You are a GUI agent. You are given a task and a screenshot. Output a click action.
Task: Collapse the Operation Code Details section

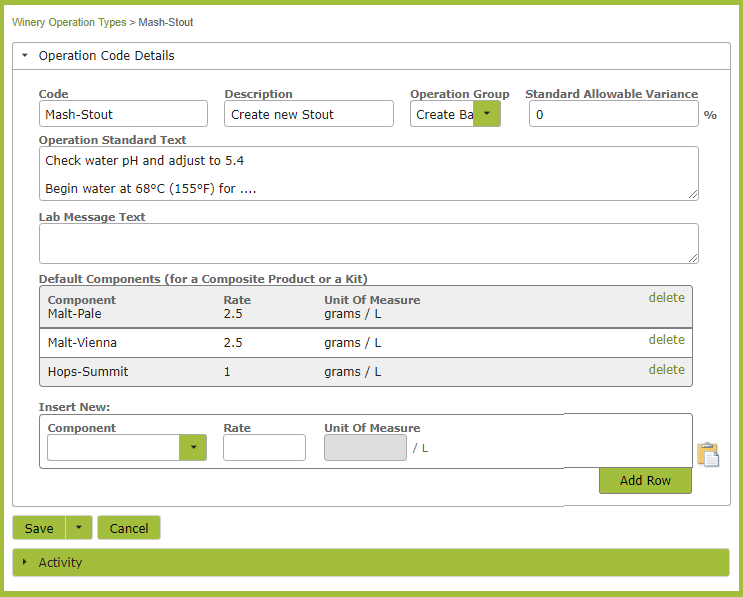tap(25, 55)
